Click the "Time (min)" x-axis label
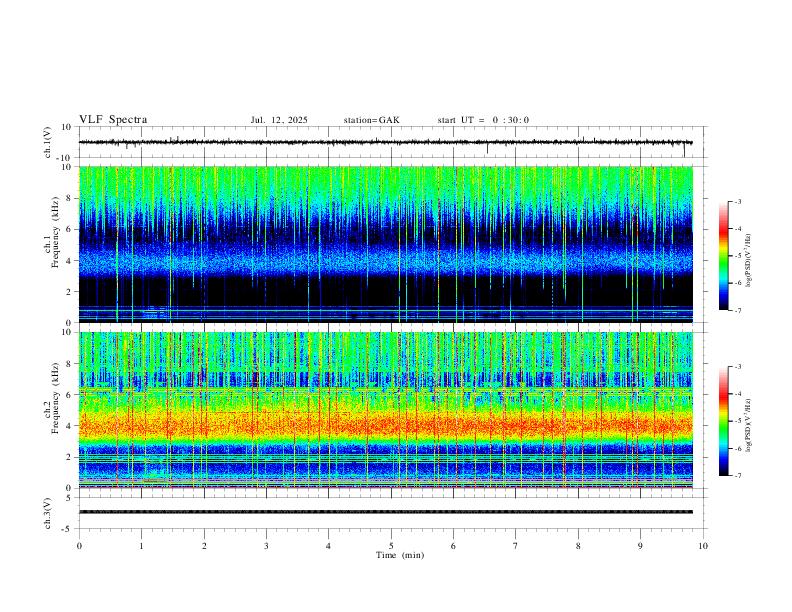The image size is (792, 612). pyautogui.click(x=400, y=555)
